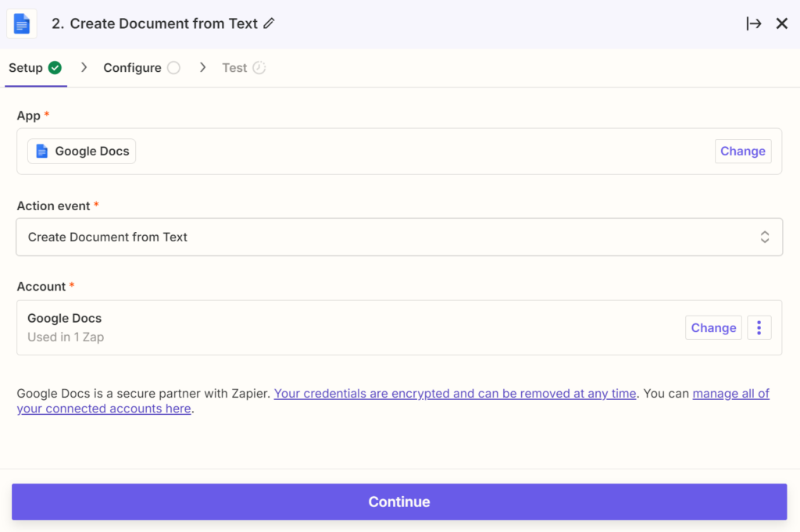Click the Account field label
The height and width of the screenshot is (532, 800).
click(41, 287)
